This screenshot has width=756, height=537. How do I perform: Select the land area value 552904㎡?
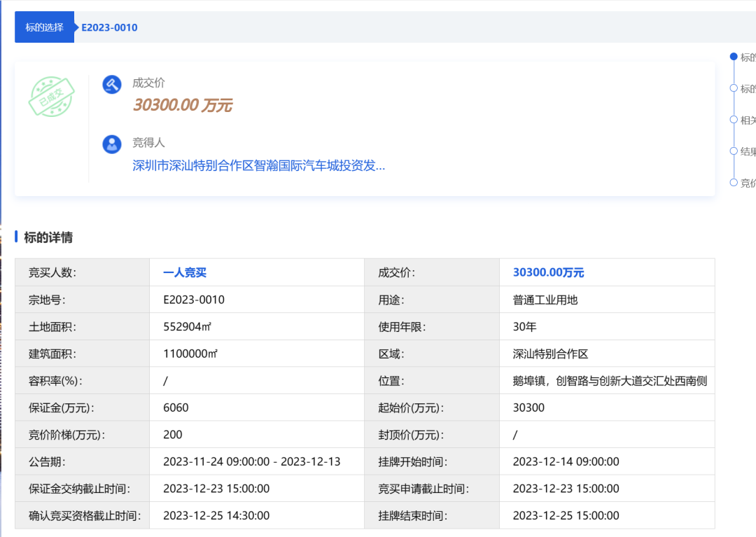pyautogui.click(x=190, y=327)
